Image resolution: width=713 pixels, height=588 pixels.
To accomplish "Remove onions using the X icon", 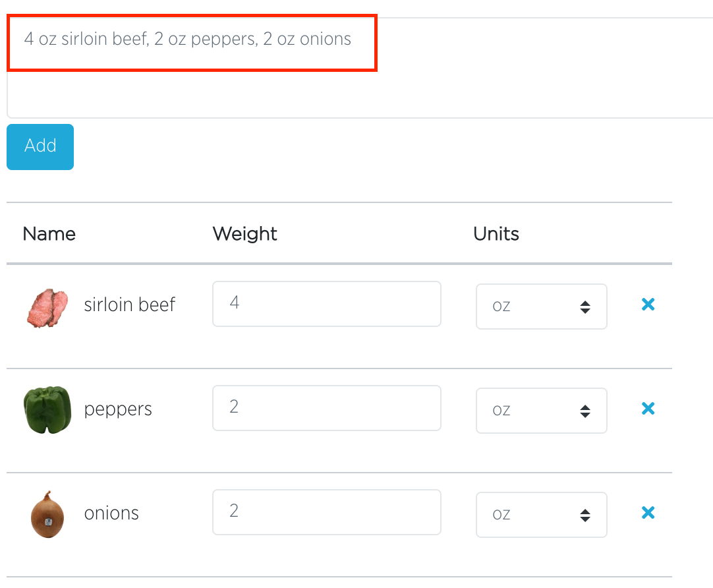I will coord(648,513).
